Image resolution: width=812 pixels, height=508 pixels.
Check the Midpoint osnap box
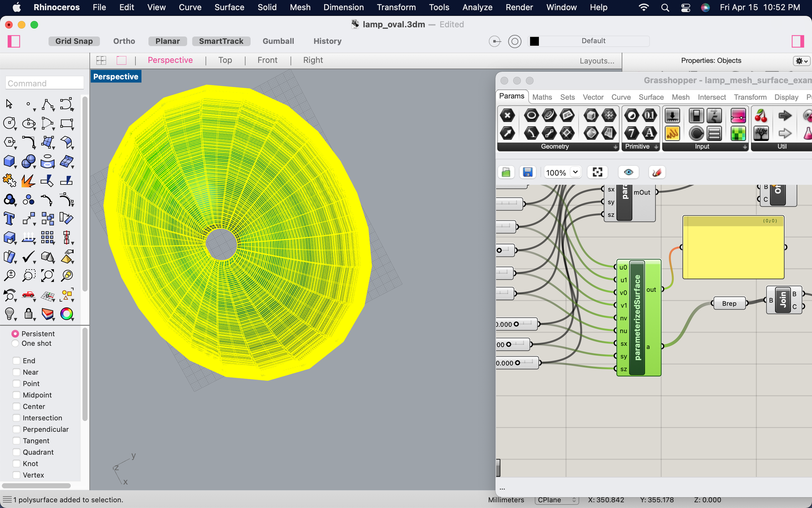(16, 395)
